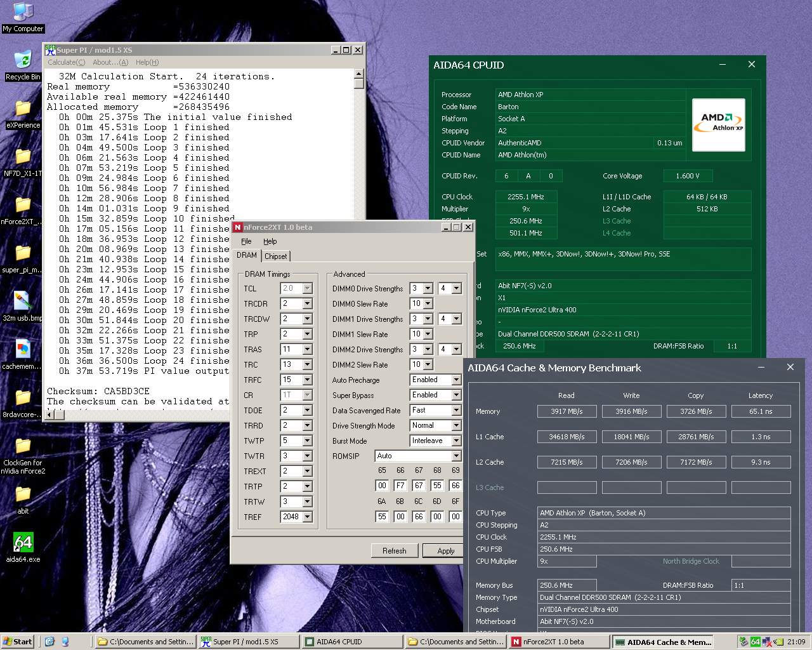Viewport: 812px width, 650px height.
Task: Click the ROMSIP register 66 field 'F7'
Action: pyautogui.click(x=400, y=485)
